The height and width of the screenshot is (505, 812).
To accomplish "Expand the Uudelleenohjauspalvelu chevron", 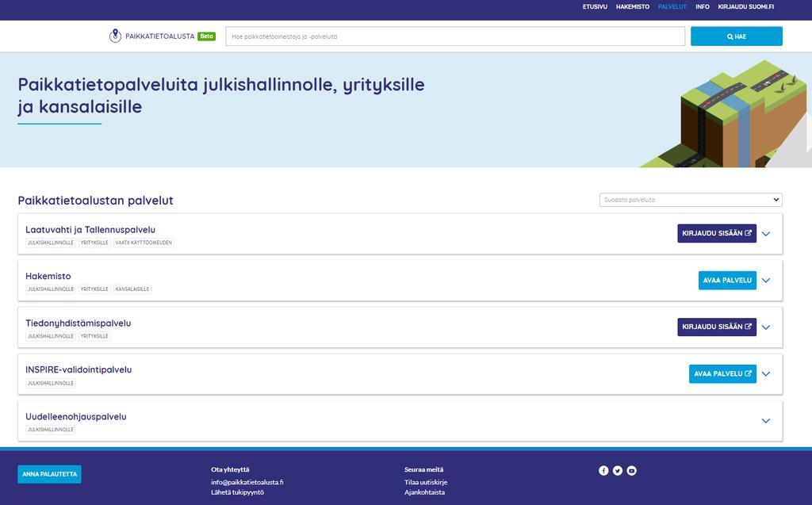I will [766, 421].
